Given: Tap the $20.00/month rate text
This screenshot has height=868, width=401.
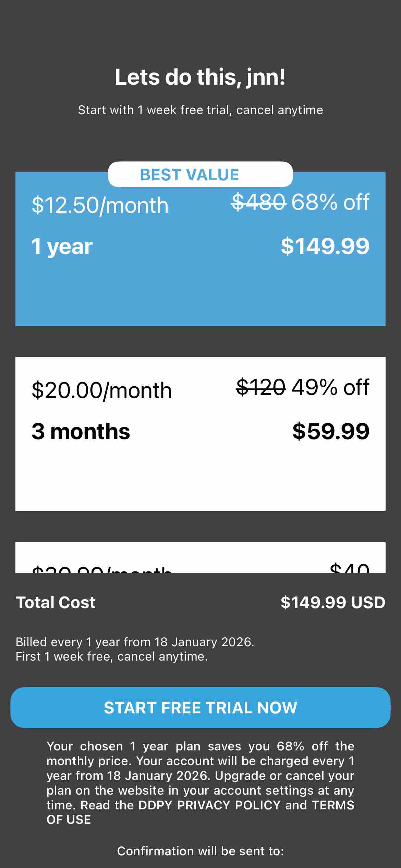Looking at the screenshot, I should click(x=102, y=390).
